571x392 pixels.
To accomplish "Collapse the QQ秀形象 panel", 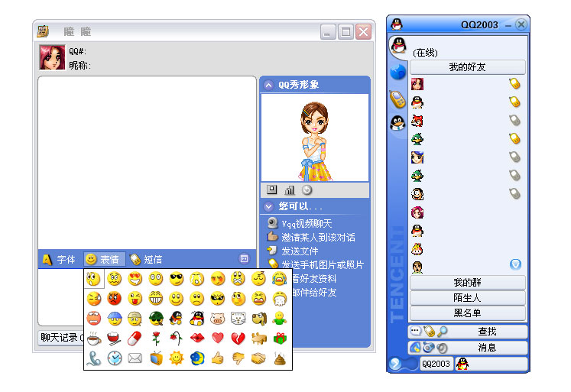I will [x=268, y=85].
